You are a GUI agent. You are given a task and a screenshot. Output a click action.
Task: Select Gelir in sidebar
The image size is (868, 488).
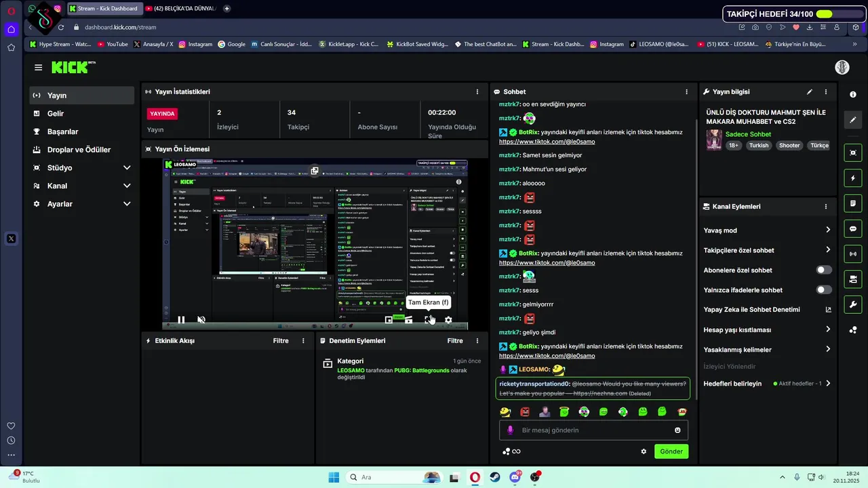click(x=81, y=114)
